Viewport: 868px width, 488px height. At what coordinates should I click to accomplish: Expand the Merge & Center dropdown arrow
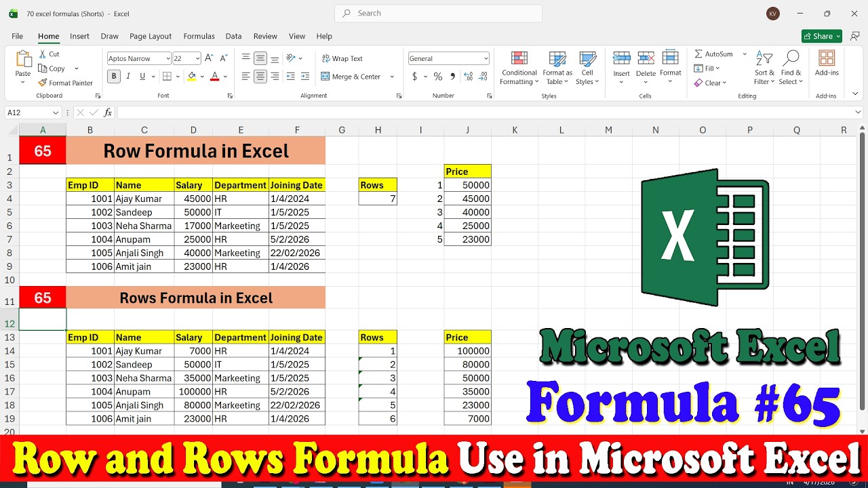pos(392,77)
